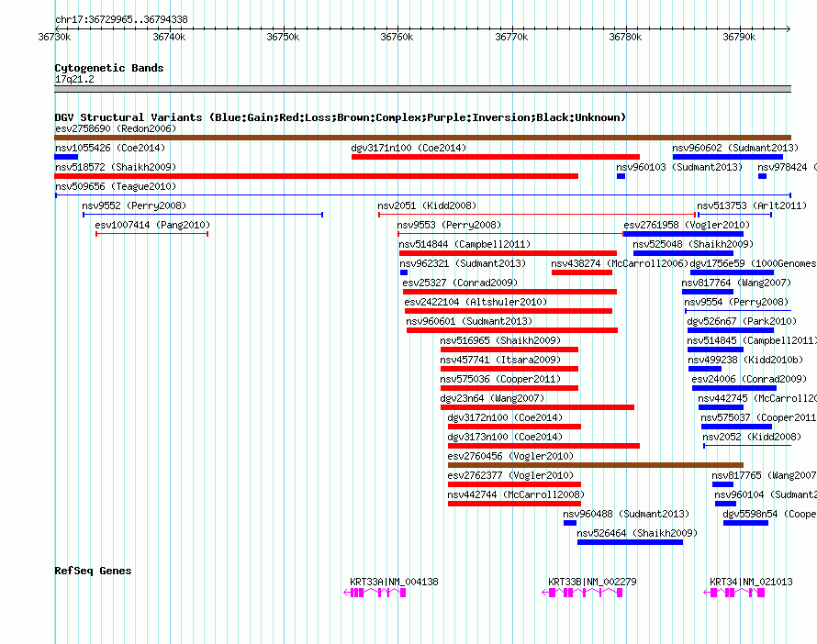Click the nsv960488 (Sudmant2013) label

pyautogui.click(x=626, y=514)
